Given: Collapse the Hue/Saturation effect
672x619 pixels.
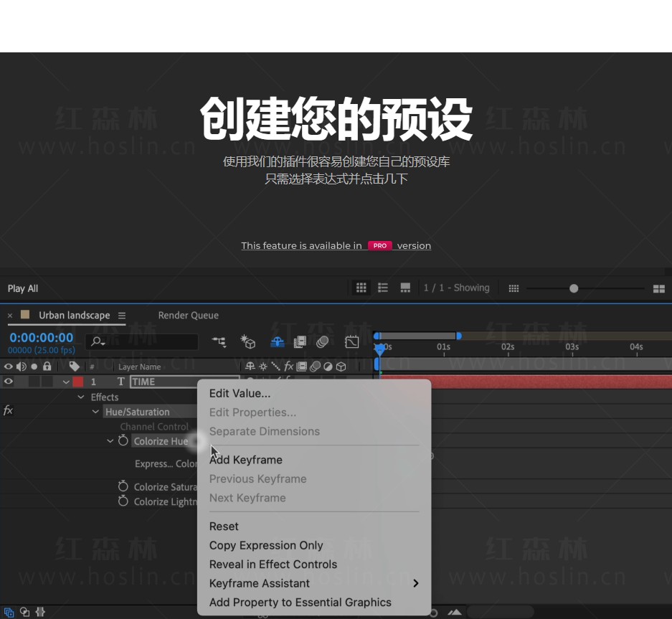Looking at the screenshot, I should click(x=95, y=412).
